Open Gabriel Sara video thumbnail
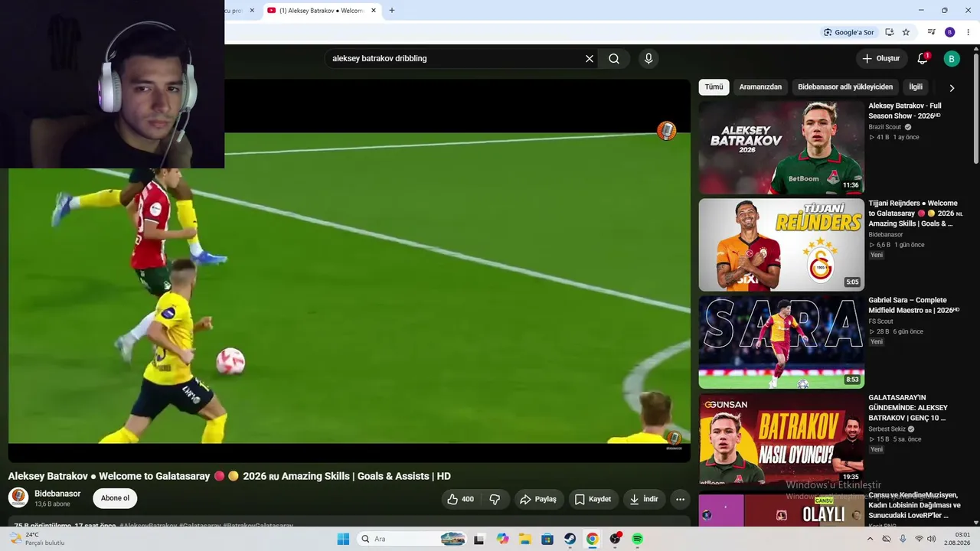Viewport: 980px width, 551px height. pyautogui.click(x=781, y=342)
